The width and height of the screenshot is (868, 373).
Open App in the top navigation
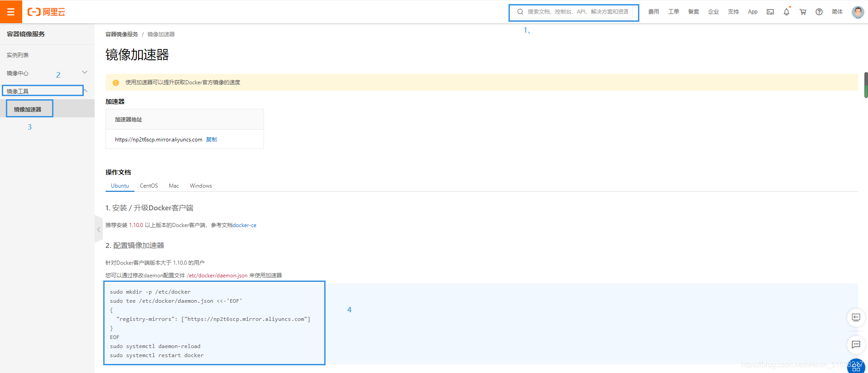[753, 12]
